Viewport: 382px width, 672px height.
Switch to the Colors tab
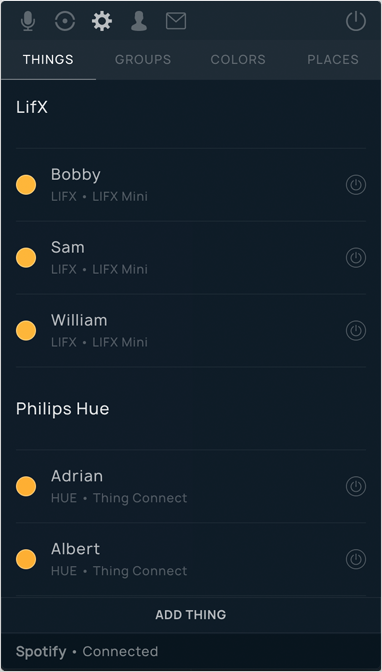pos(238,60)
